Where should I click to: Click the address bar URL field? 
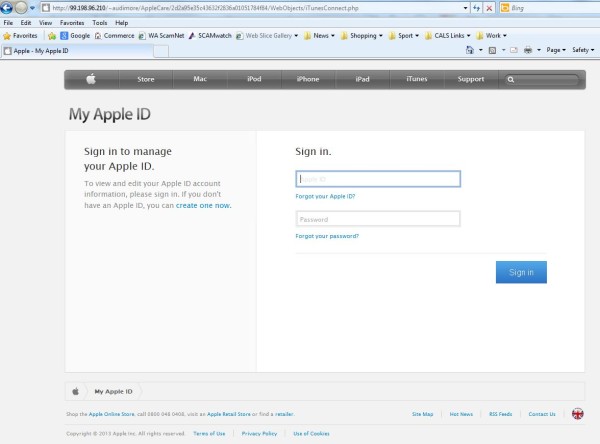(x=253, y=8)
